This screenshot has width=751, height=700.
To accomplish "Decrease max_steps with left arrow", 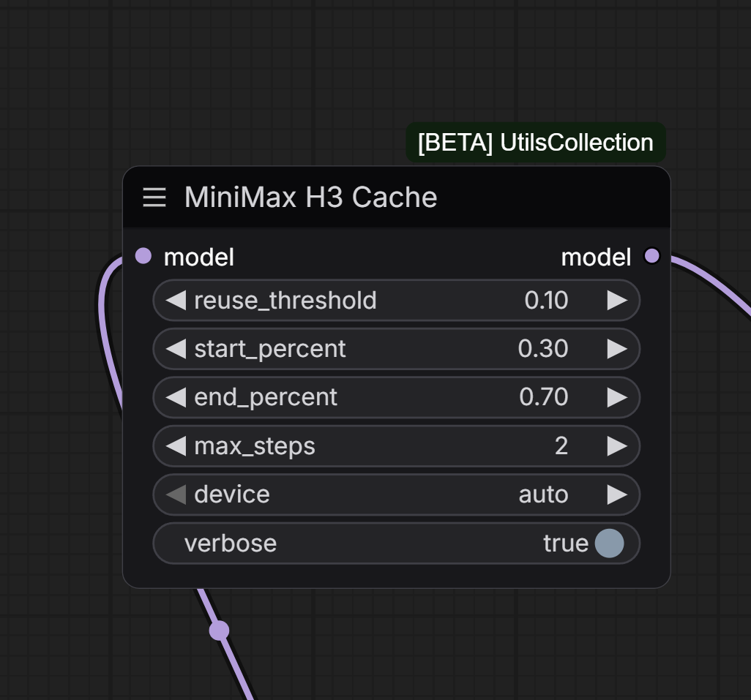I will [176, 446].
